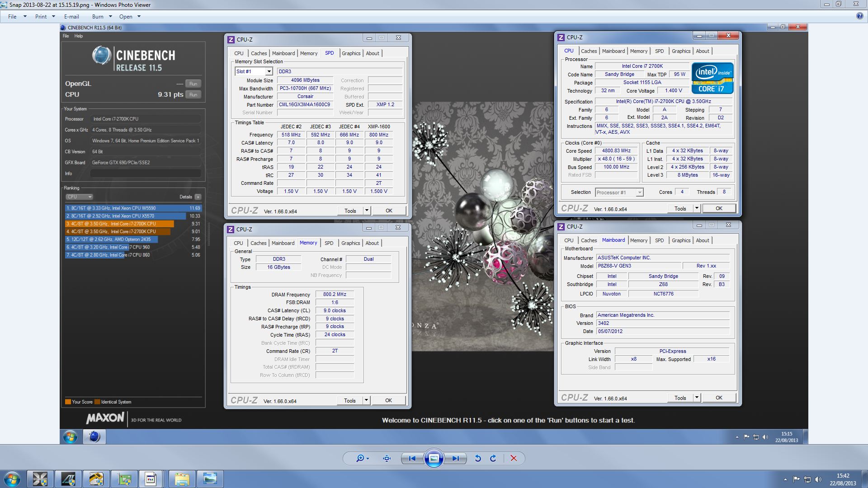The image size is (868, 488).
Task: Open Tools dropdown arrow in CPU window
Action: pyautogui.click(x=697, y=208)
